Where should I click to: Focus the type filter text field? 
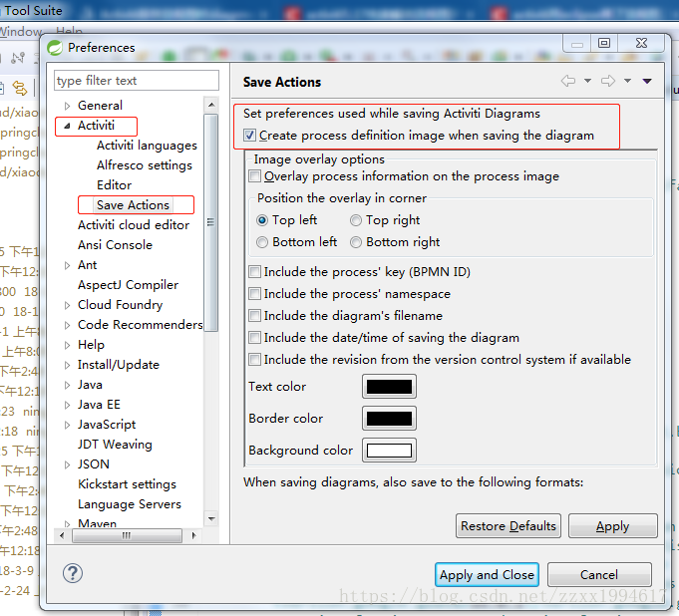pyautogui.click(x=137, y=81)
